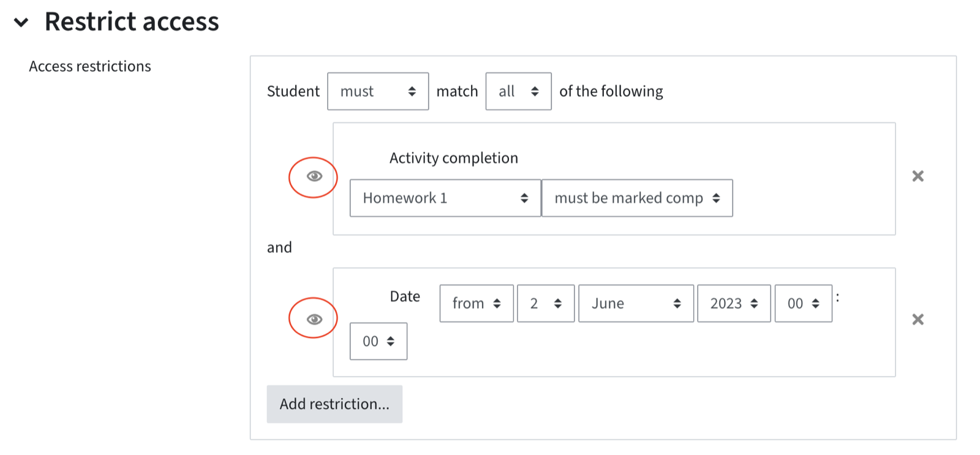980x455 pixels.
Task: Open the hour dropdown beside the year
Action: 803,303
